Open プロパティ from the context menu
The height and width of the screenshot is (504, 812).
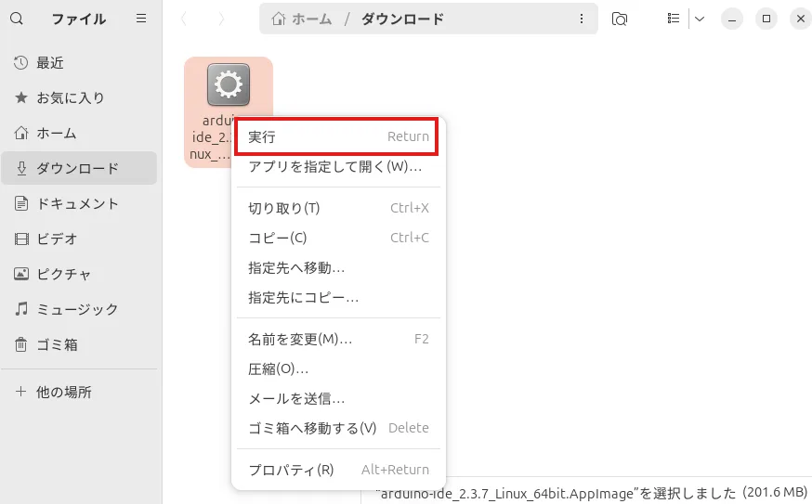coord(291,470)
